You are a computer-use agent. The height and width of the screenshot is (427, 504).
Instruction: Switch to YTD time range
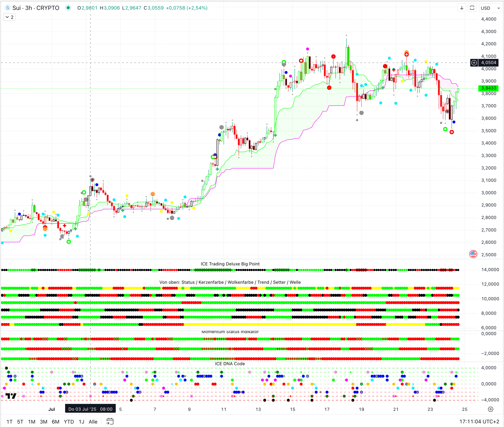(x=69, y=422)
